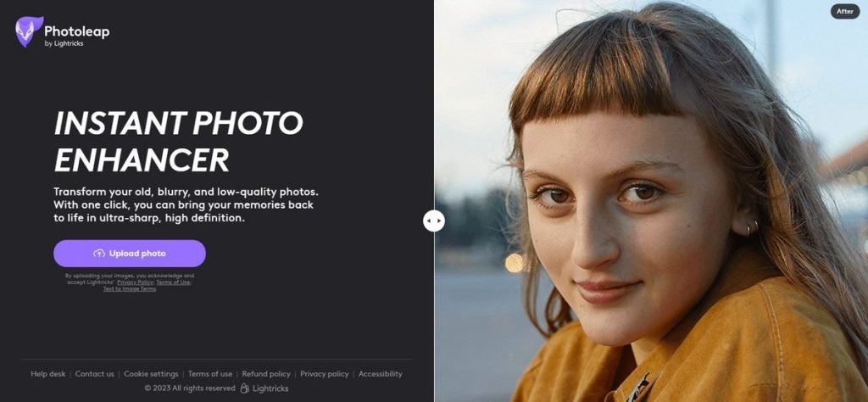Click the Lightricks footer logo icon
The height and width of the screenshot is (402, 868).
tap(245, 388)
